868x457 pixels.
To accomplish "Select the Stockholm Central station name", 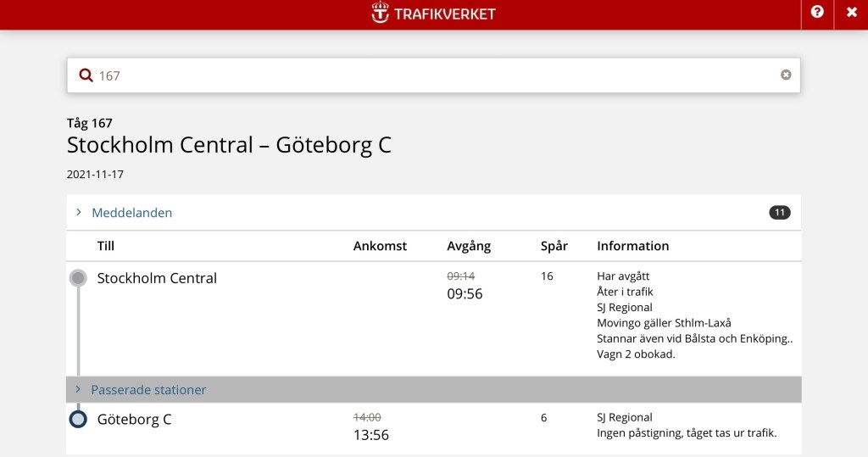I will 157,278.
